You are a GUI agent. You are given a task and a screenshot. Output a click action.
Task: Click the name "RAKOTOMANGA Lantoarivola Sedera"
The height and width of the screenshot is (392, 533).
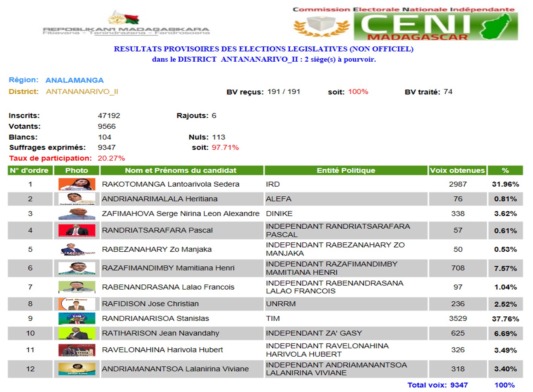pos(171,184)
